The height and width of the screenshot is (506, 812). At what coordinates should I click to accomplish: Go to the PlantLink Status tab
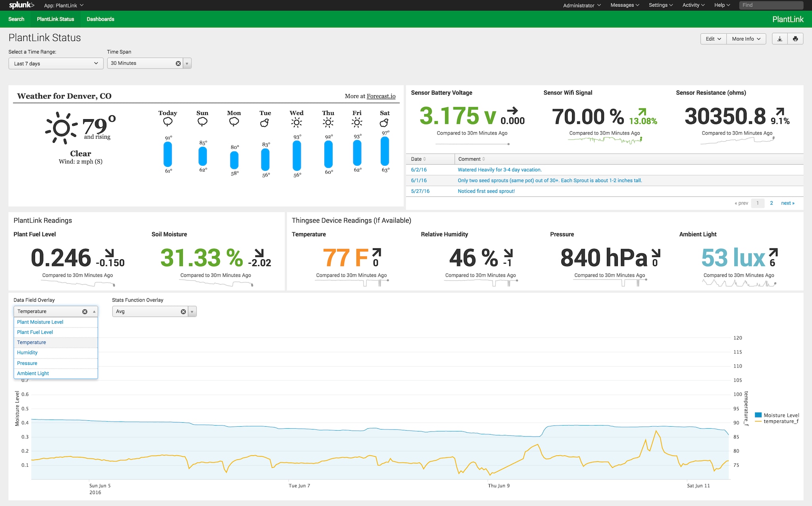[56, 19]
